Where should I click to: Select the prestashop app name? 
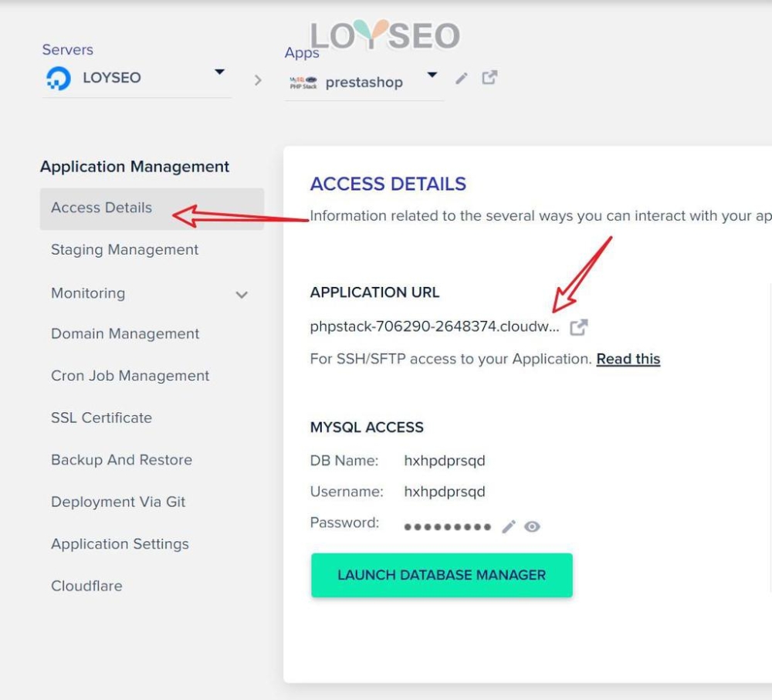tap(364, 83)
